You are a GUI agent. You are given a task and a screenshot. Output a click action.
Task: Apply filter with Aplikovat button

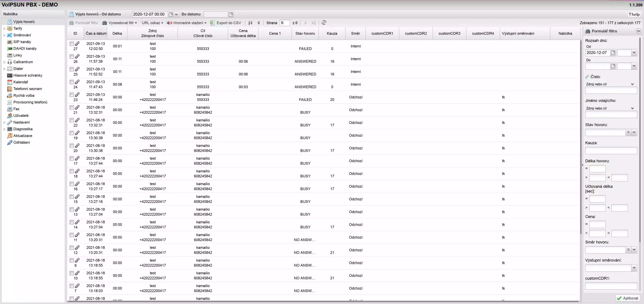pos(628,298)
